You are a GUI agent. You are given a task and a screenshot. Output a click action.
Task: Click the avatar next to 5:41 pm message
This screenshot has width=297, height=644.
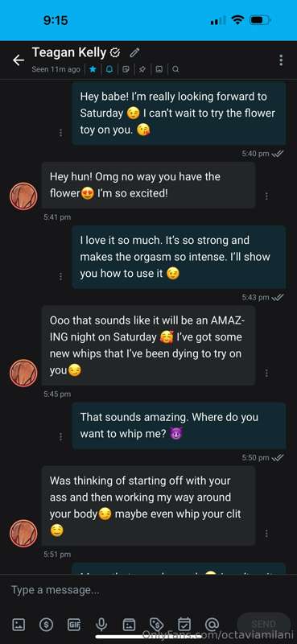23,196
